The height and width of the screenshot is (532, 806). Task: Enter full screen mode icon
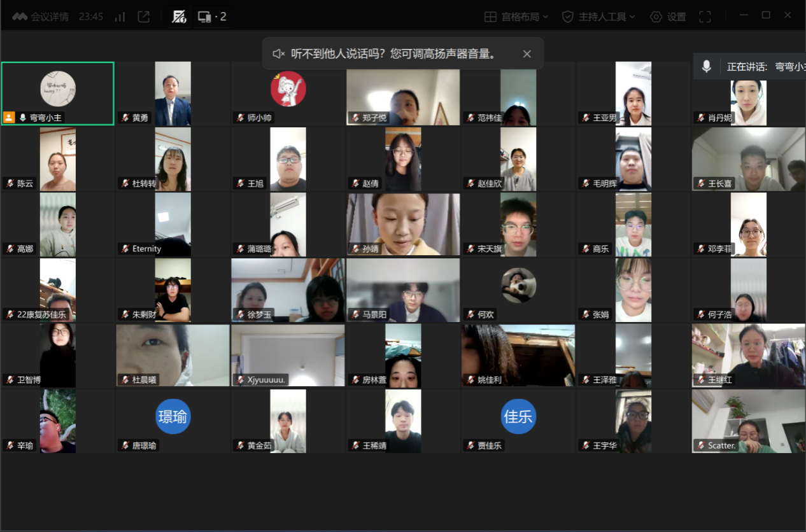tap(705, 17)
